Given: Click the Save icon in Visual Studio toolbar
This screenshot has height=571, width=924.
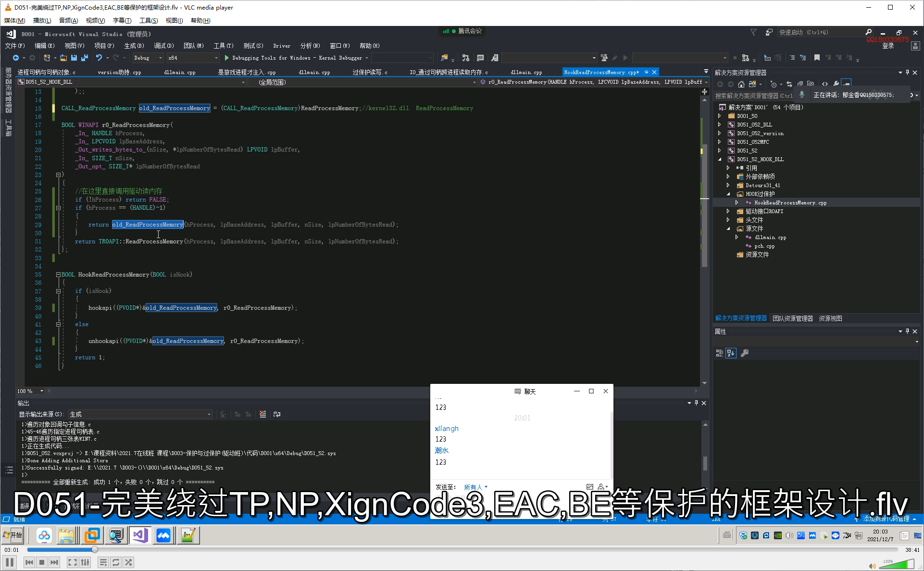Looking at the screenshot, I should click(74, 58).
